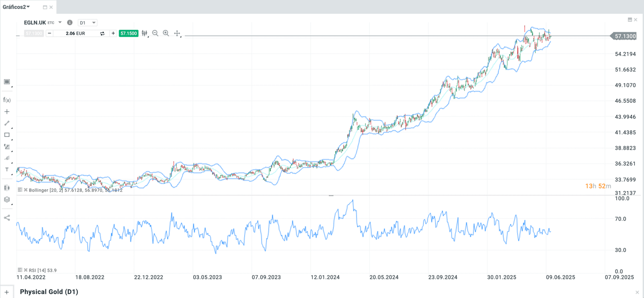Open the EGLN.UK symbol dropdown arrow
The width and height of the screenshot is (644, 298).
(x=60, y=22)
